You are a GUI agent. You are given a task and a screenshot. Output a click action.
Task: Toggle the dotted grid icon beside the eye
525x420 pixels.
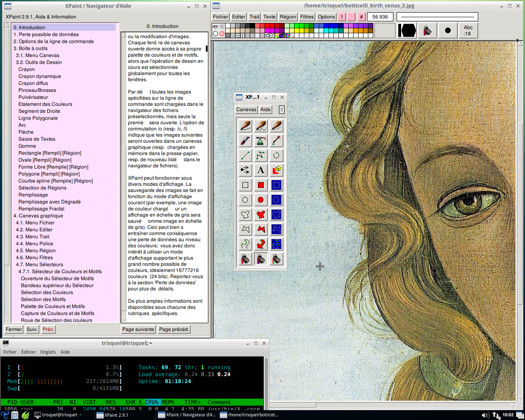pos(222,27)
